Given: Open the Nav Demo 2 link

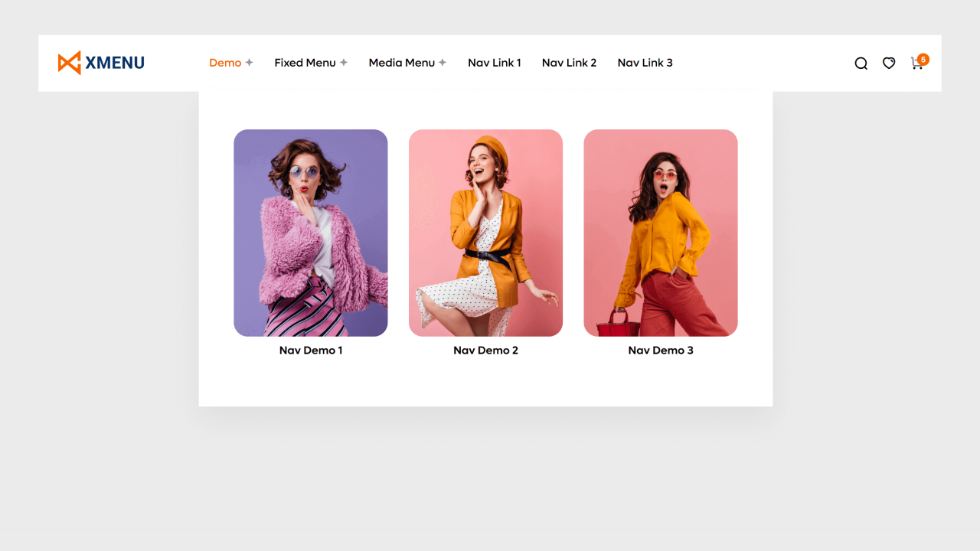Looking at the screenshot, I should (x=485, y=350).
